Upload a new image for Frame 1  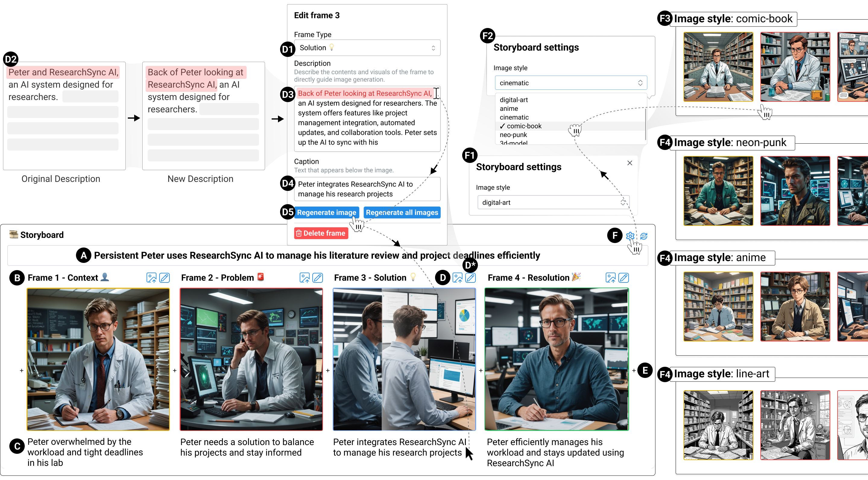[x=151, y=278]
